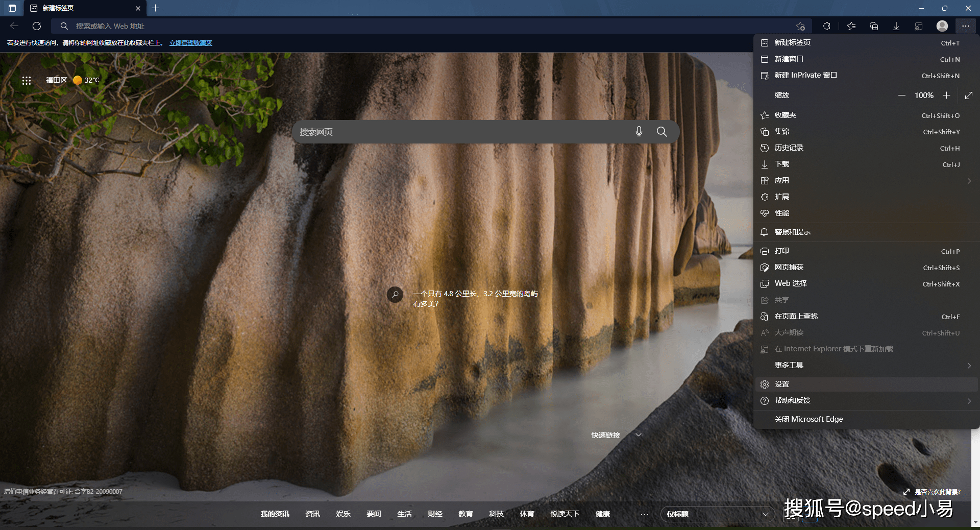The height and width of the screenshot is (530, 980).
Task: Open the Favorites star icon in toolbar
Action: (851, 26)
